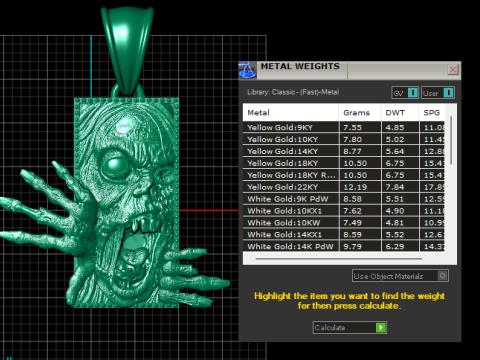Sort by the Metal column header

pos(291,113)
